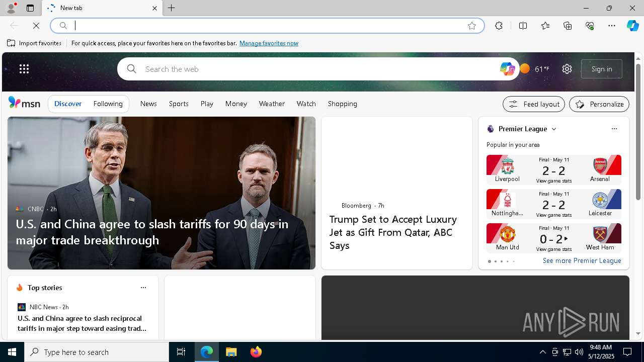Open the 61°F weather widget

point(535,69)
